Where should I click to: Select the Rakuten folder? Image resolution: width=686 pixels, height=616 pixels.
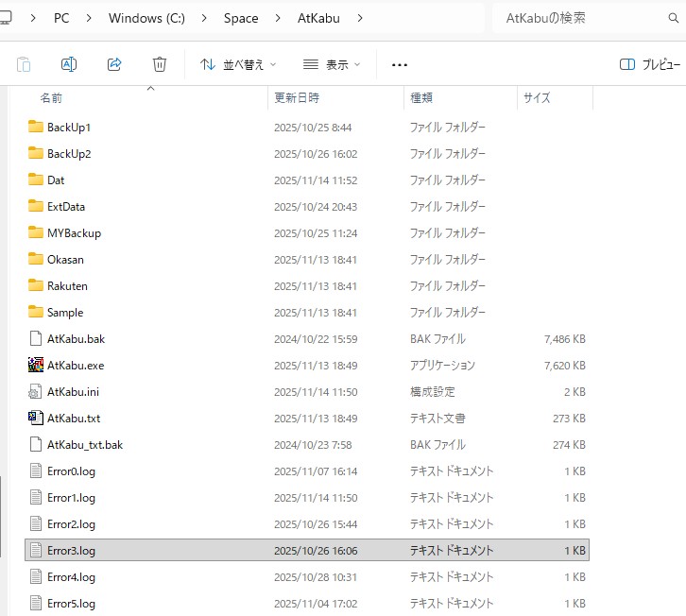67,285
